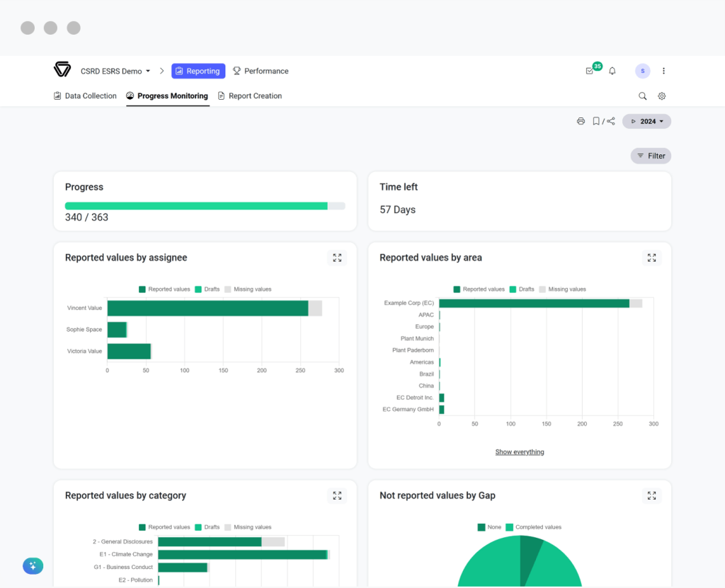Toggle Drafts legend in area chart
The height and width of the screenshot is (588, 725).
point(522,289)
